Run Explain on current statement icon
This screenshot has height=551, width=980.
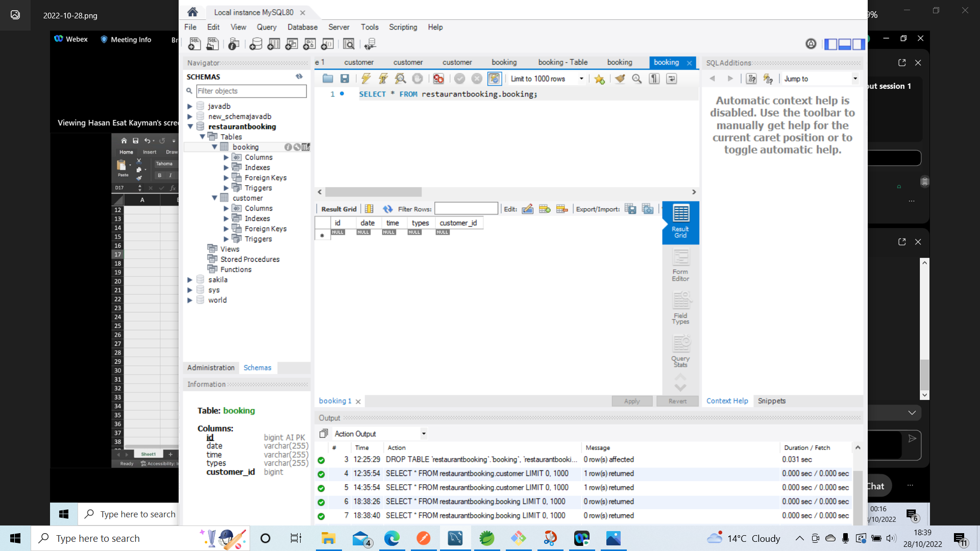pos(401,79)
